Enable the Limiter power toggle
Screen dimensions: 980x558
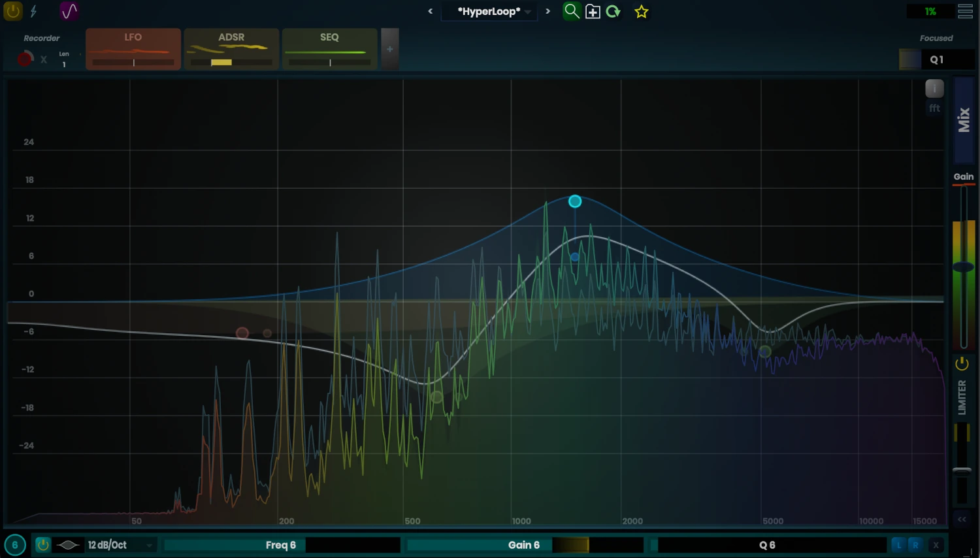962,364
